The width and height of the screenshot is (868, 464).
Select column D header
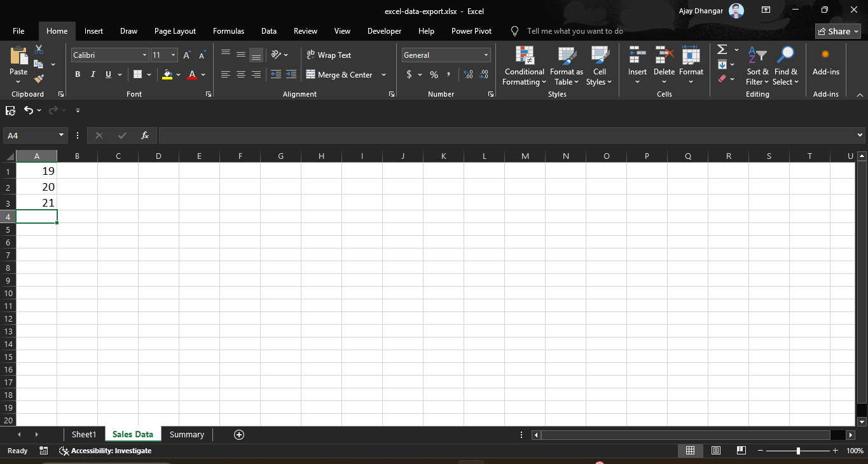tap(158, 156)
